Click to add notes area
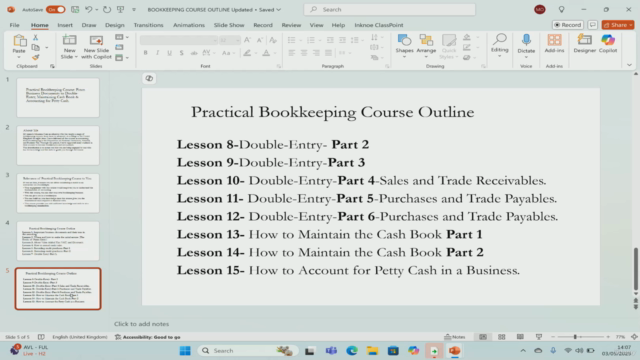 click(x=141, y=324)
